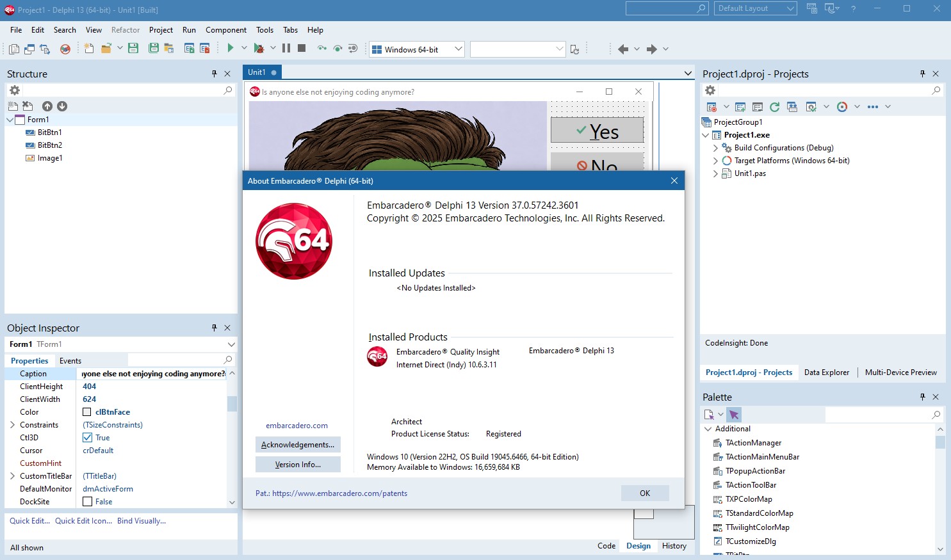
Task: Click the Back navigation arrow
Action: pos(623,49)
